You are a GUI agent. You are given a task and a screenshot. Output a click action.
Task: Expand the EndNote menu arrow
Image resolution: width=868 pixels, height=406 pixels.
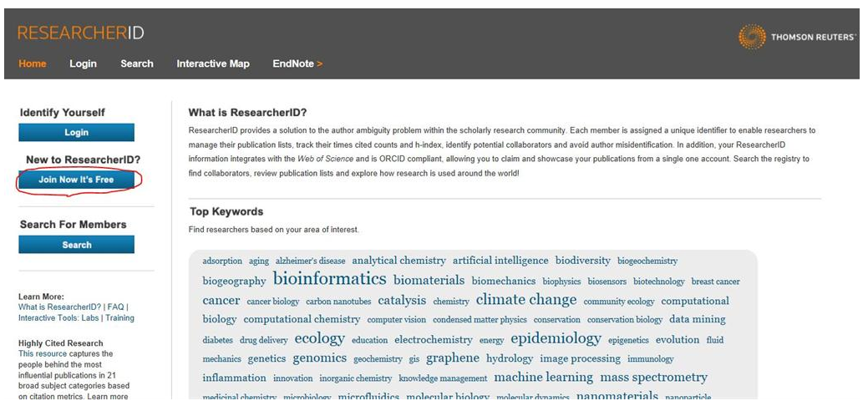319,63
